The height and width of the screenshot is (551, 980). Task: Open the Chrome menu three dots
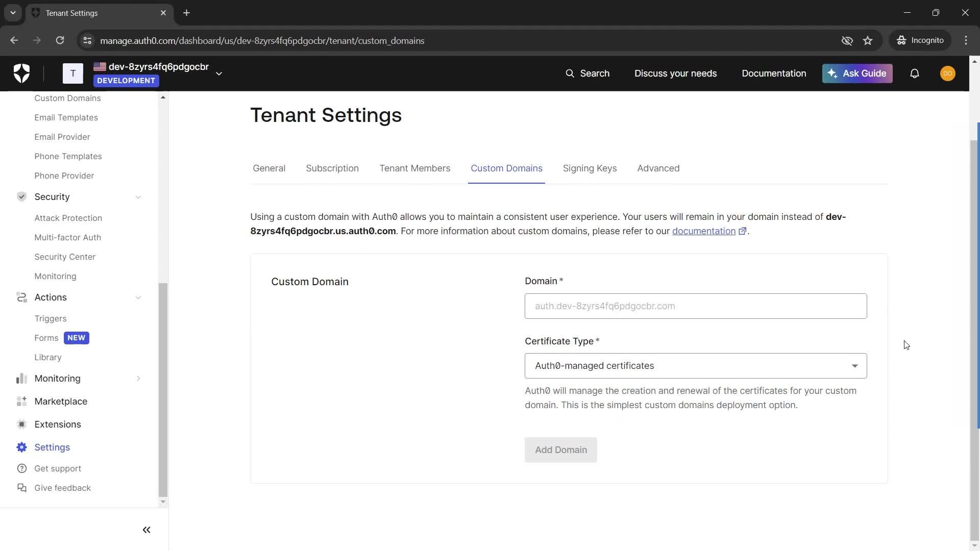tap(966, 40)
